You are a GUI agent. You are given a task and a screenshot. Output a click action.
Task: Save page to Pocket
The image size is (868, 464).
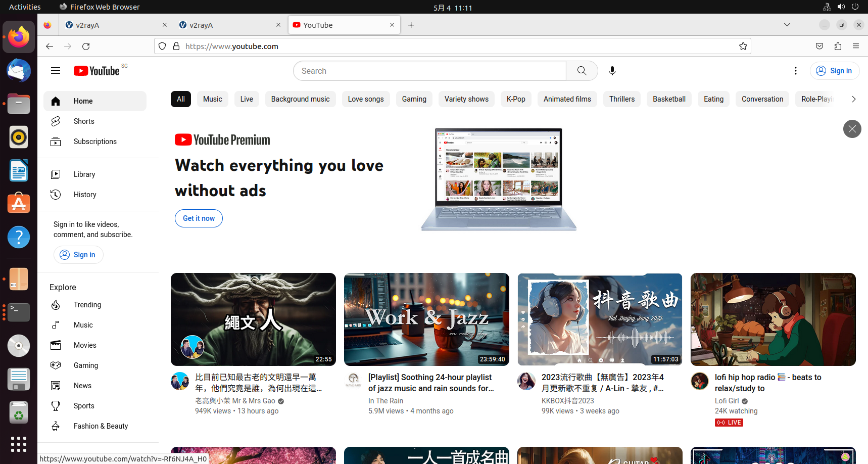819,46
